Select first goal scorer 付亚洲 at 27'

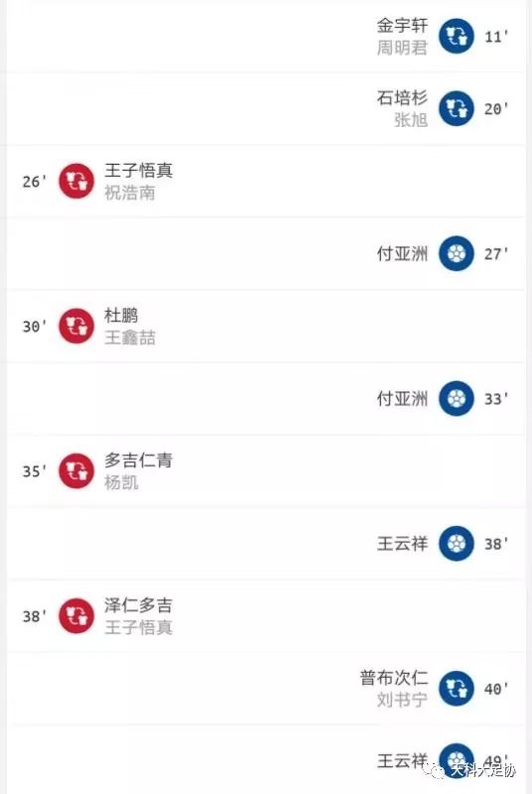click(x=402, y=253)
